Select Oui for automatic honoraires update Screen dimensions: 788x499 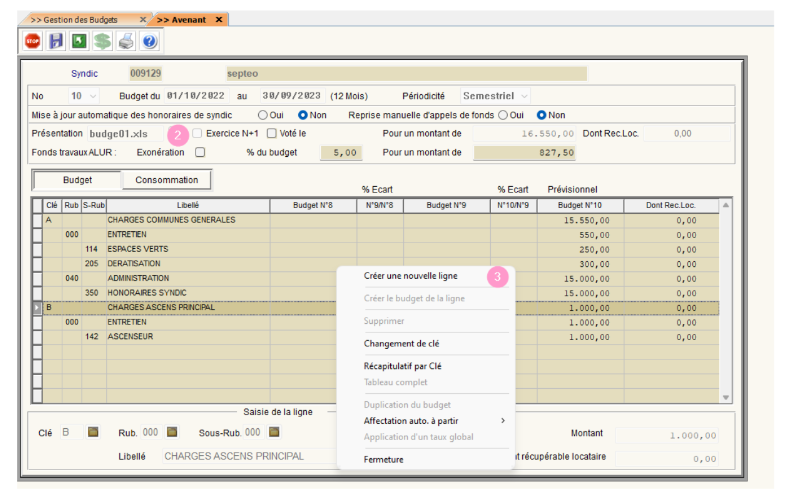point(263,115)
